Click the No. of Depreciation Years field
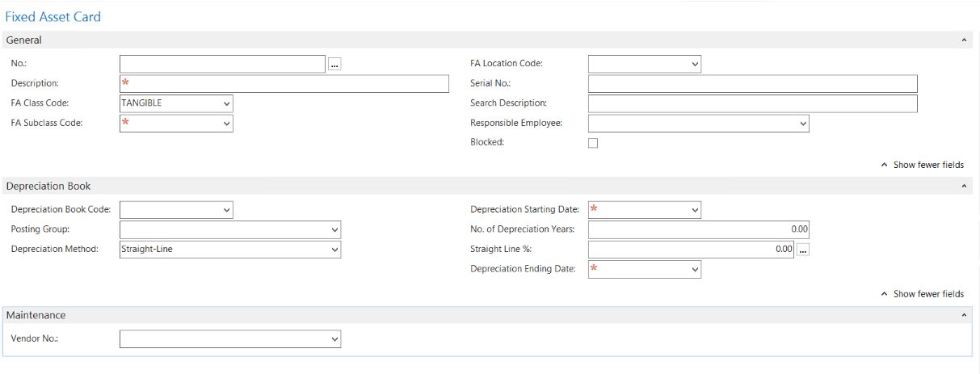This screenshot has width=980, height=374. click(x=698, y=229)
